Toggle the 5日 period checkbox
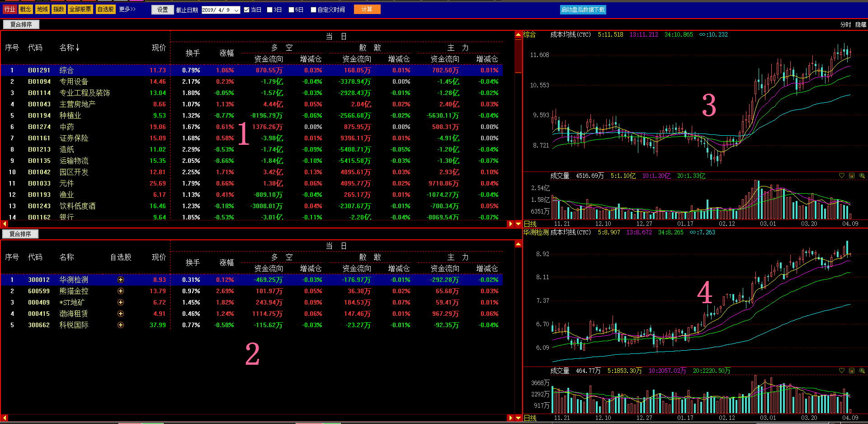Image resolution: width=868 pixels, height=424 pixels. (292, 10)
